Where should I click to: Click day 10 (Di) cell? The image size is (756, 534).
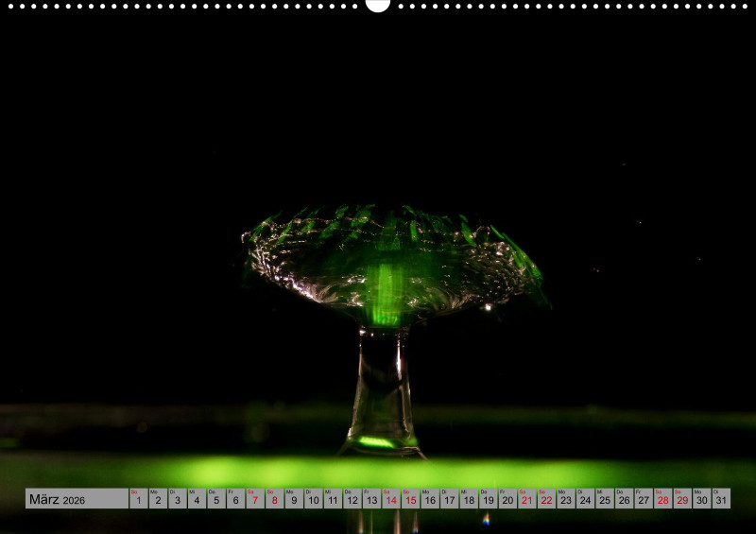click(x=314, y=499)
